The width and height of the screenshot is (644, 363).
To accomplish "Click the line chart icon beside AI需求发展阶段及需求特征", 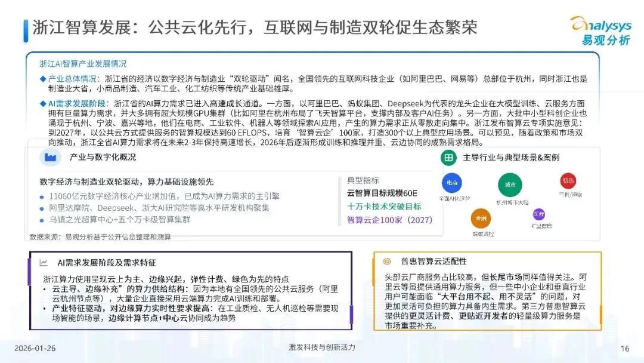I will [x=43, y=262].
